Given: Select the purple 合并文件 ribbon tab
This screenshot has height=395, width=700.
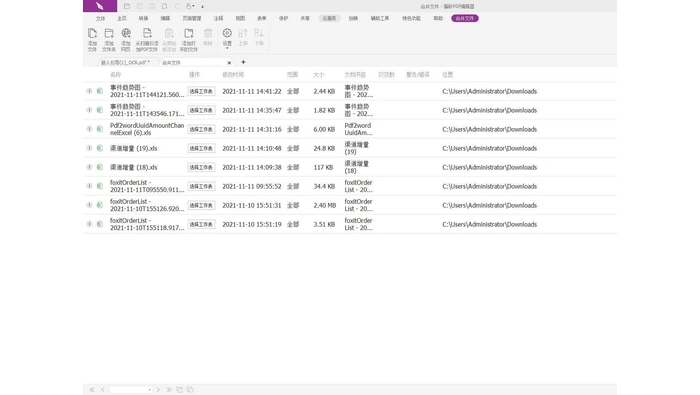Looking at the screenshot, I should click(x=465, y=18).
